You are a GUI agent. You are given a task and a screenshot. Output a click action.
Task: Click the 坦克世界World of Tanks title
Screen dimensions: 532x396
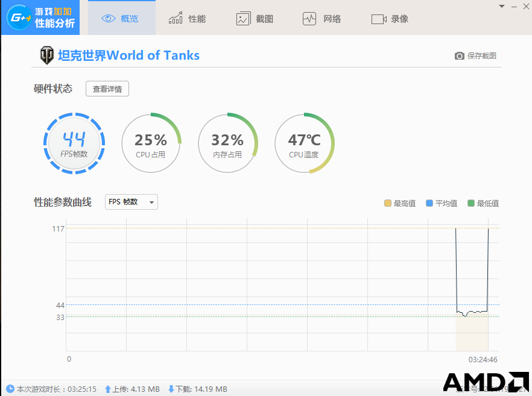click(128, 55)
